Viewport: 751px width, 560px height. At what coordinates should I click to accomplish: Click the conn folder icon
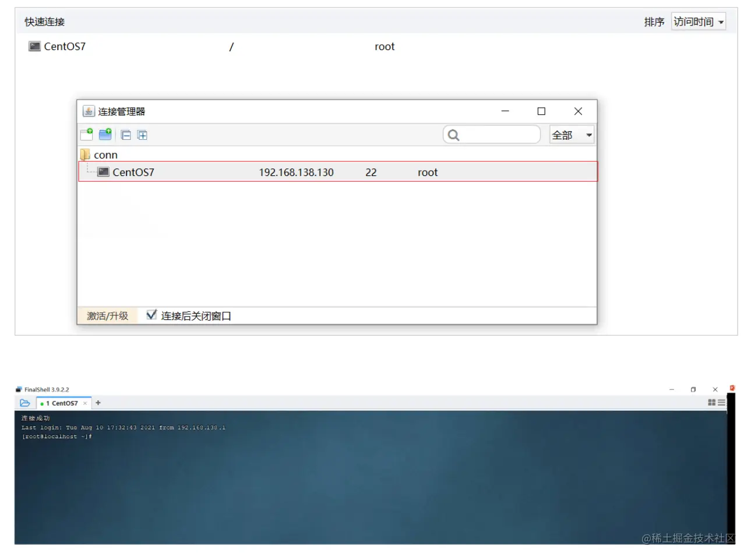pyautogui.click(x=85, y=154)
